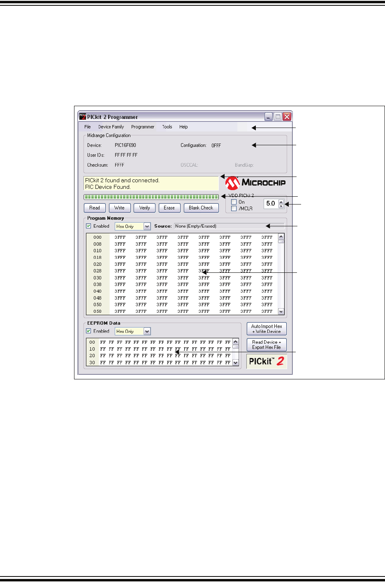Screen dimensions: 385x588
Task: Minimize the PICkit 2 Programmer window
Action: (x=268, y=117)
